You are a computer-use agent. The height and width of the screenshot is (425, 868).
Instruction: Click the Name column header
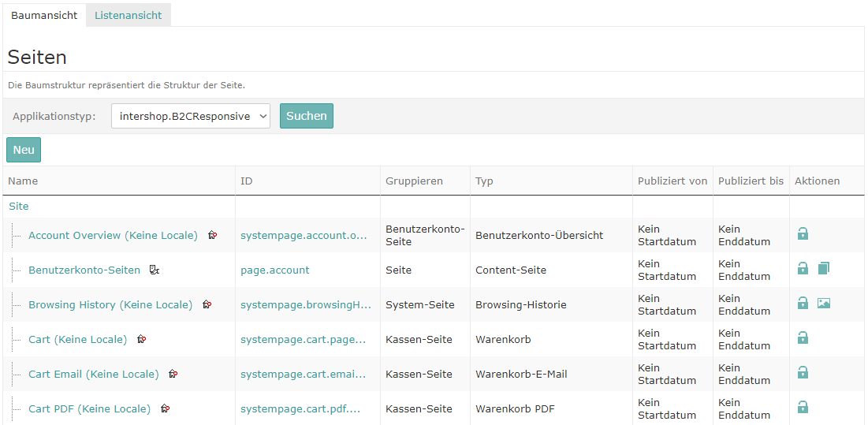click(x=24, y=181)
